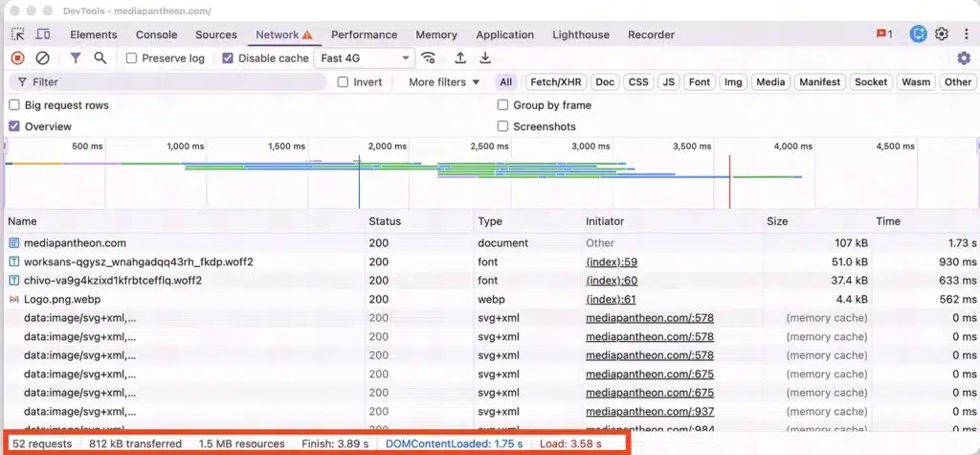980x455 pixels.
Task: Open the Application tab
Action: pyautogui.click(x=505, y=35)
